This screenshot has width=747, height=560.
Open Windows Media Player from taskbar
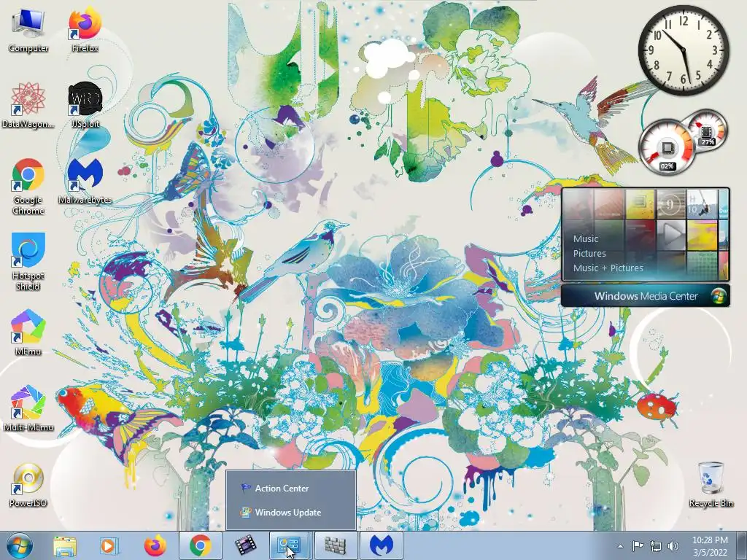point(109,545)
